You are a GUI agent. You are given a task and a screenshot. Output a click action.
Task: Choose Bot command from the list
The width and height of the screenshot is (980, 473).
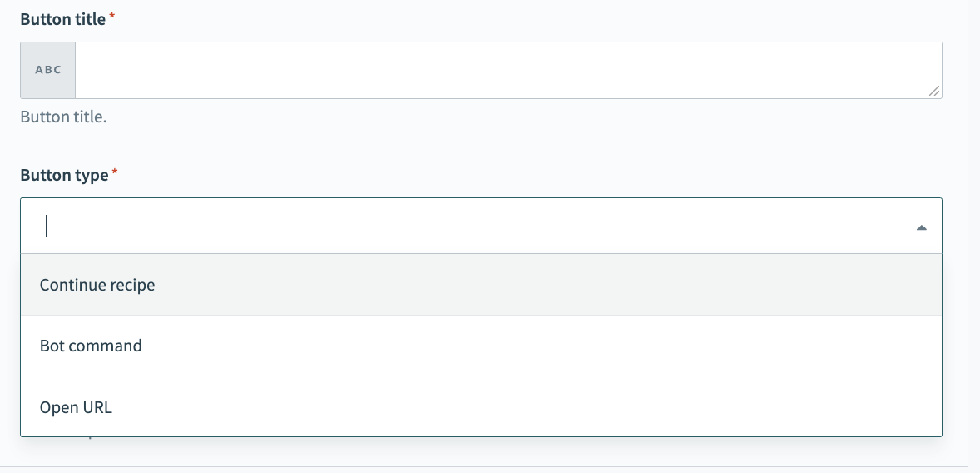coord(91,346)
